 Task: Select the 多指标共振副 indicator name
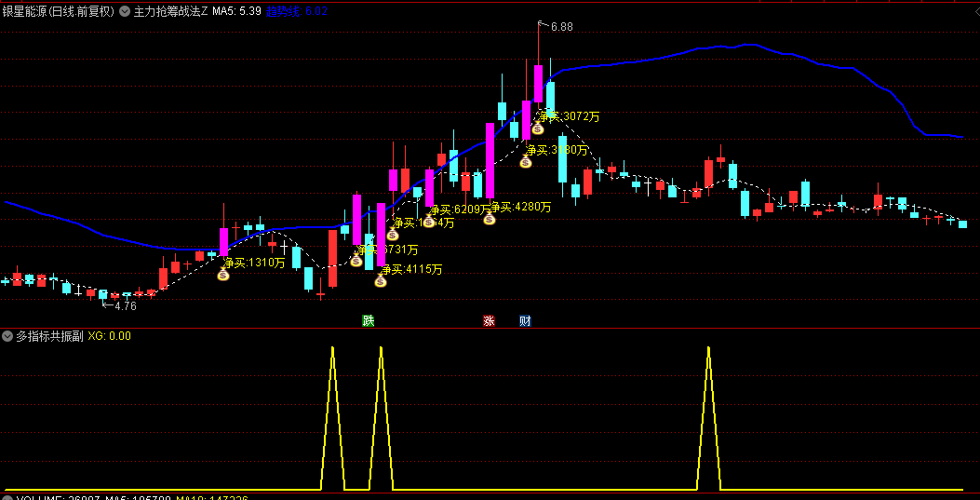point(49,336)
